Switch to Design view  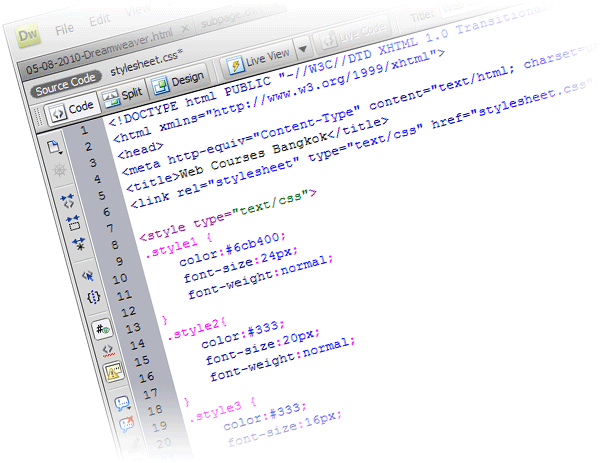coord(178,82)
